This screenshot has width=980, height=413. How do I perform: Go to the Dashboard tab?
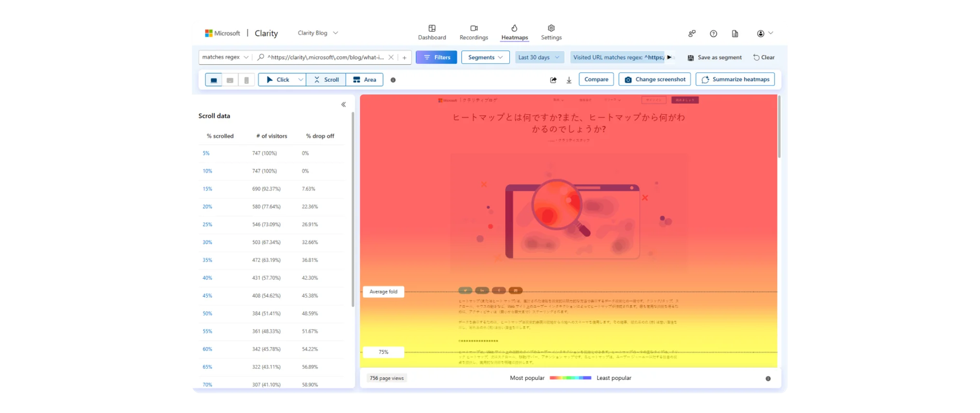tap(432, 32)
